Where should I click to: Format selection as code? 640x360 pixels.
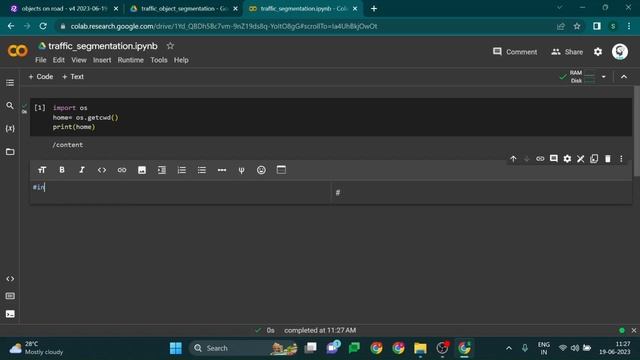102,170
